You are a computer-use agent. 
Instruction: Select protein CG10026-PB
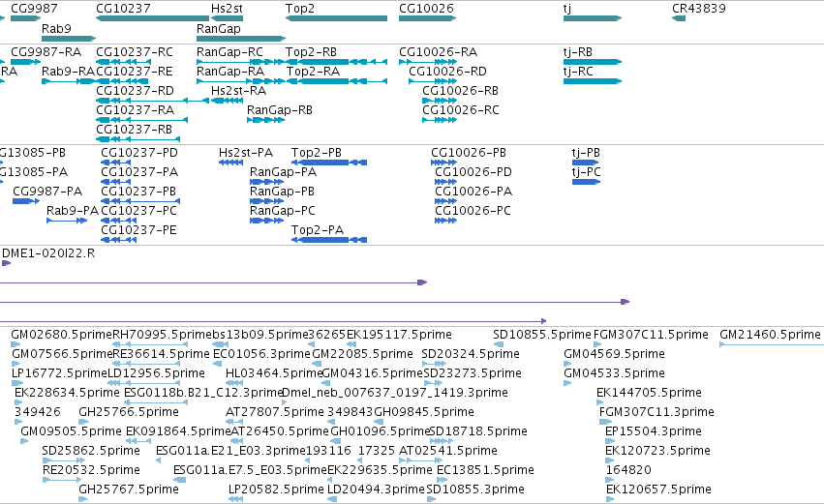click(x=443, y=163)
